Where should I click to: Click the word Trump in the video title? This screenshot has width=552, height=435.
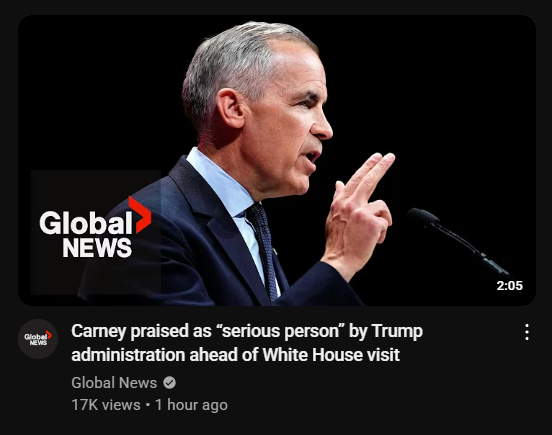pos(397,331)
